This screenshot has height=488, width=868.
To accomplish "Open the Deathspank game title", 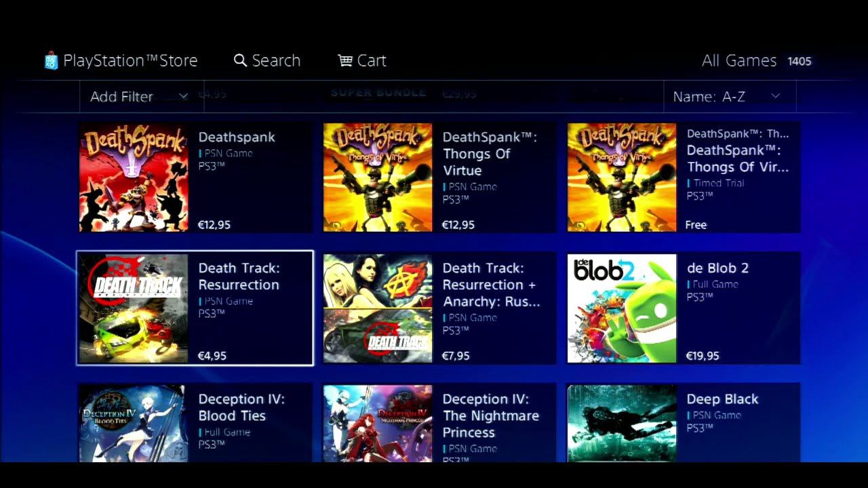I will tap(237, 137).
